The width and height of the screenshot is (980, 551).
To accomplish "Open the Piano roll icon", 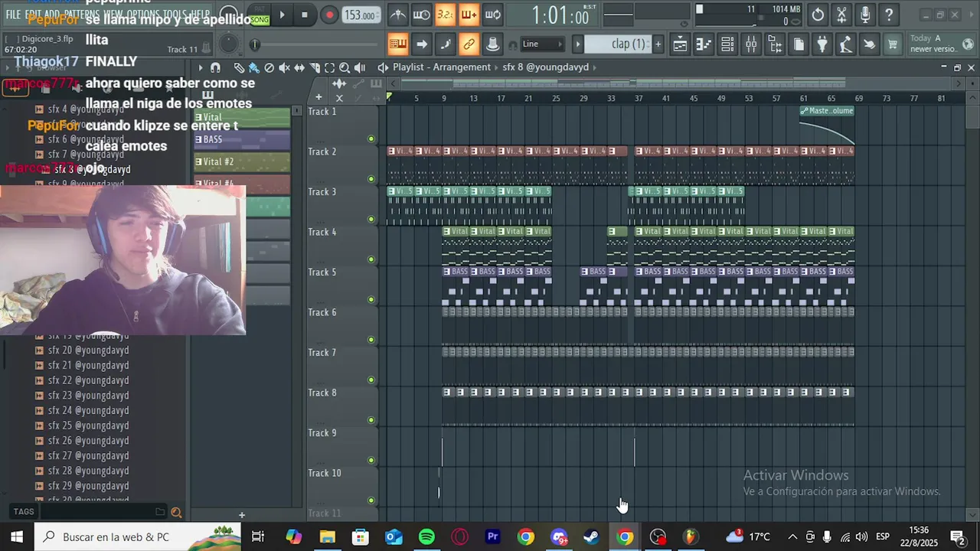I will (704, 44).
